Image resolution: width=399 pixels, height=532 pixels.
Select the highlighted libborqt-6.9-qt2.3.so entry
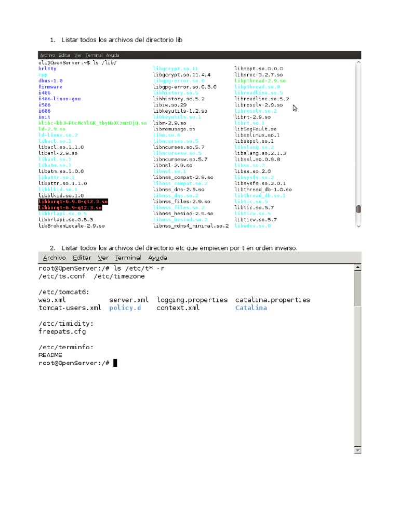[x=70, y=208]
